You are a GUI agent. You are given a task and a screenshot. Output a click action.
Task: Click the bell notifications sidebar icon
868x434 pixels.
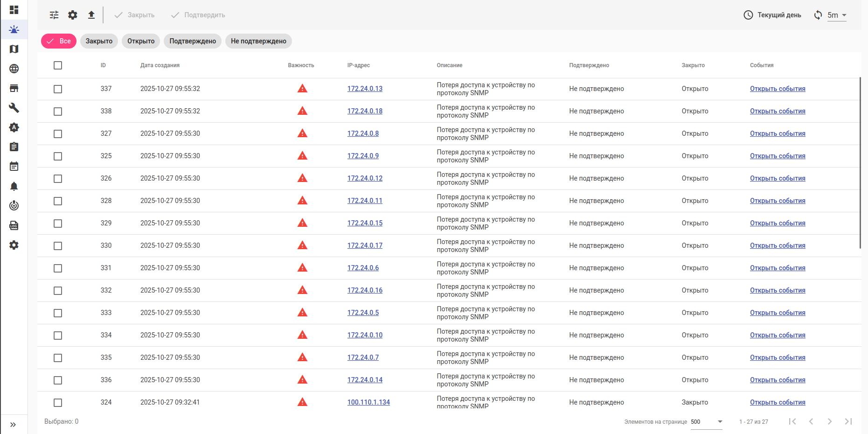point(14,186)
